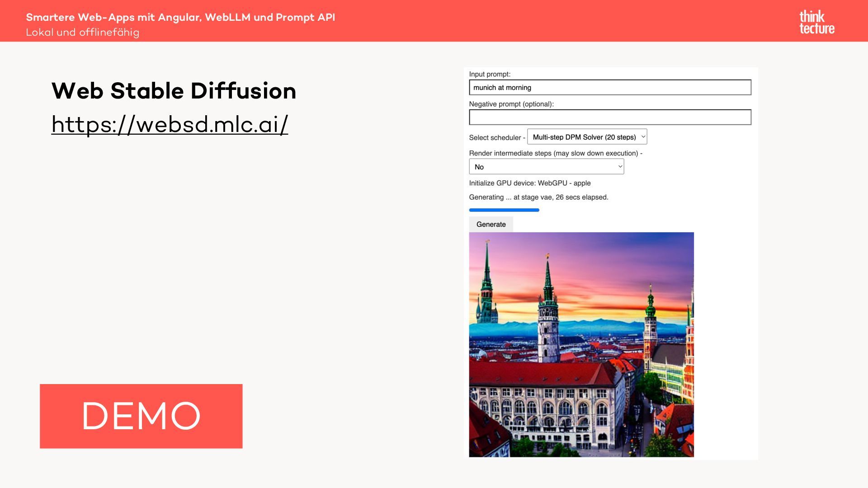
Task: Click the 'Input prompt:' label
Action: click(x=490, y=74)
